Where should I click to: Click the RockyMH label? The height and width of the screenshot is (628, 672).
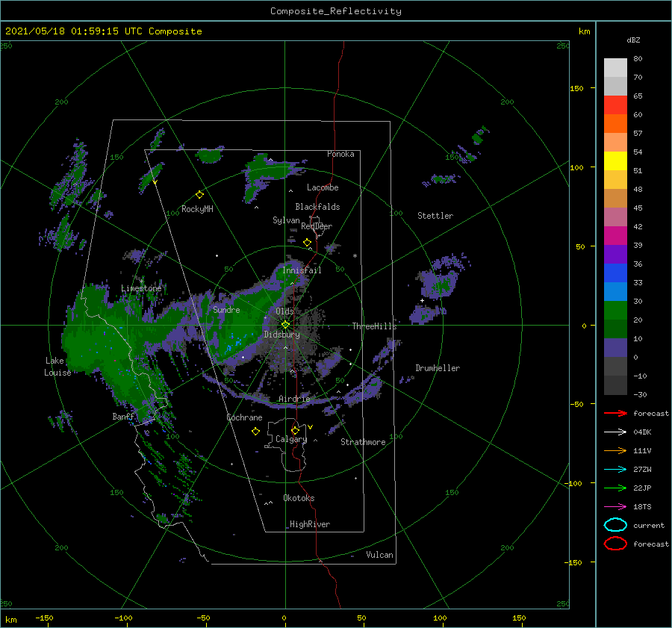click(197, 209)
